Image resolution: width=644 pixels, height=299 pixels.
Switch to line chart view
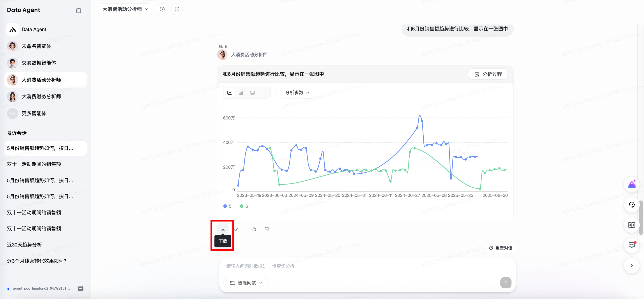pos(229,93)
